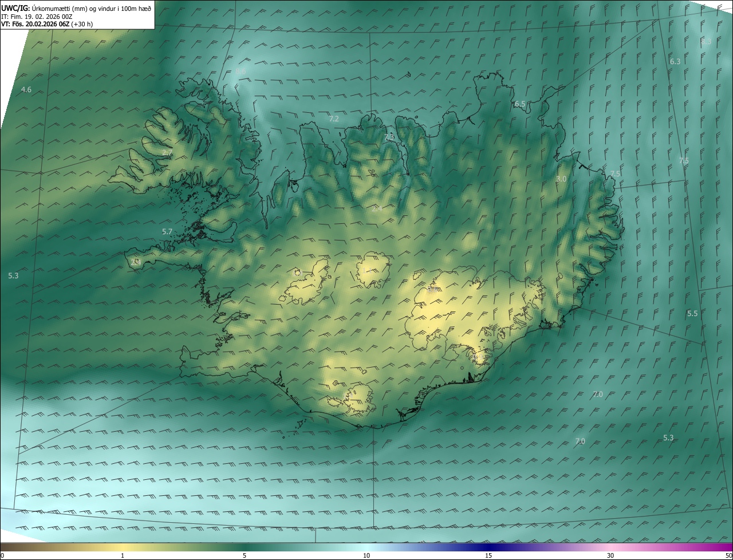Select the 5.7 value label on the map
The image size is (733, 560).
(x=167, y=231)
